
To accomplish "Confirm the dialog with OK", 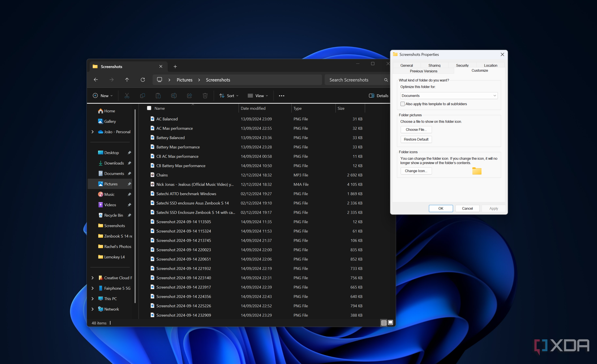I will [x=441, y=208].
